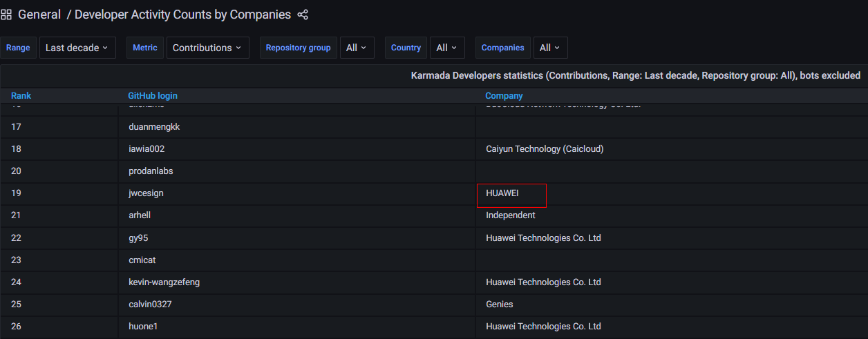The height and width of the screenshot is (339, 868).
Task: Click the share dashboard icon
Action: point(303,14)
